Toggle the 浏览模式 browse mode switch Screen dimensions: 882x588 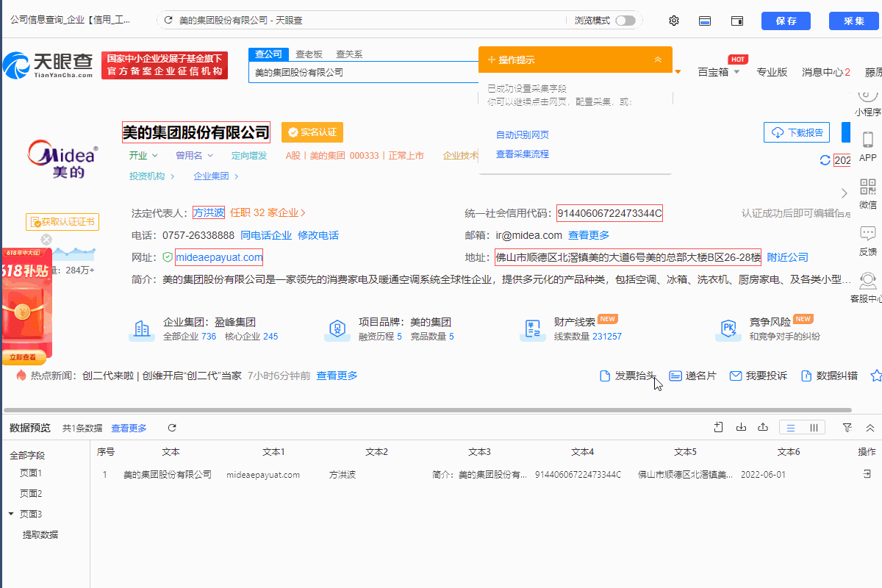click(x=625, y=21)
